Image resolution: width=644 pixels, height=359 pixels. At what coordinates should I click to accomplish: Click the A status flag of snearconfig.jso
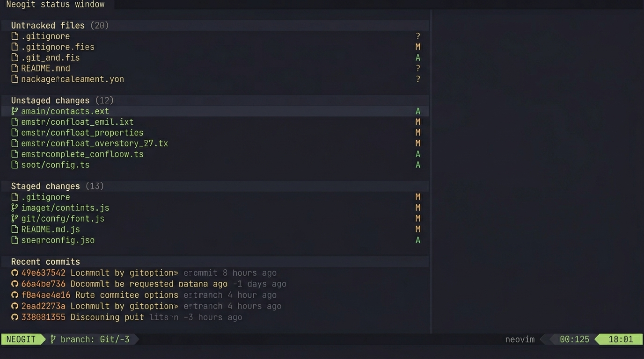click(x=418, y=240)
